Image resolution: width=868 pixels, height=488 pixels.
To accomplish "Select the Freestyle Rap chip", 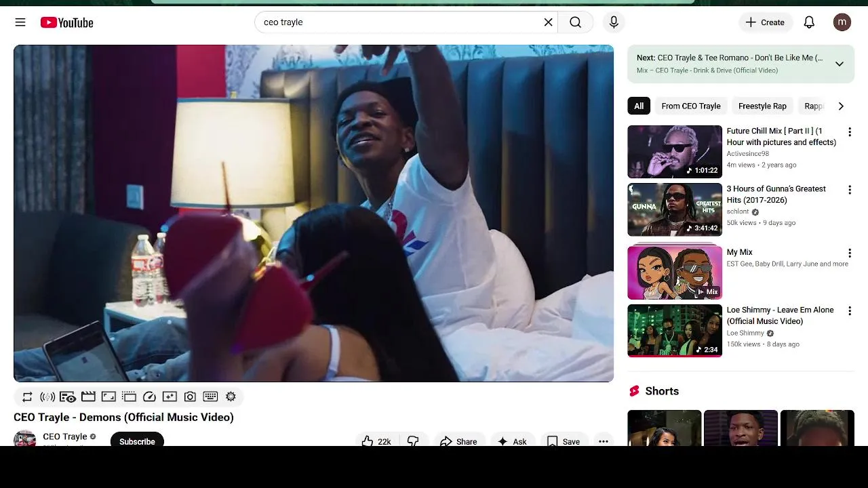I will (762, 106).
